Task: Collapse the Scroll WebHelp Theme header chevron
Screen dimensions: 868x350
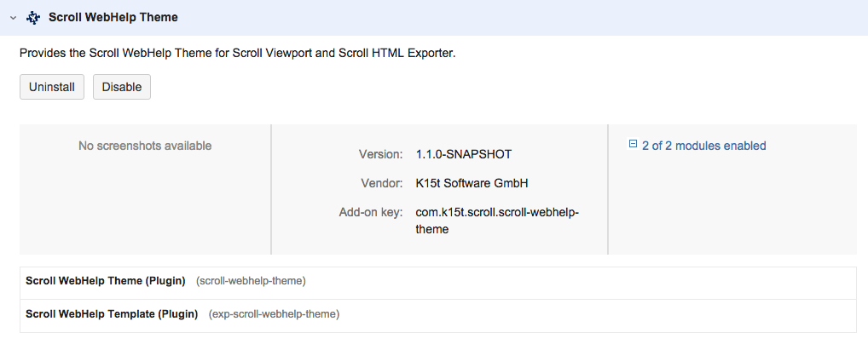Action: coord(13,17)
